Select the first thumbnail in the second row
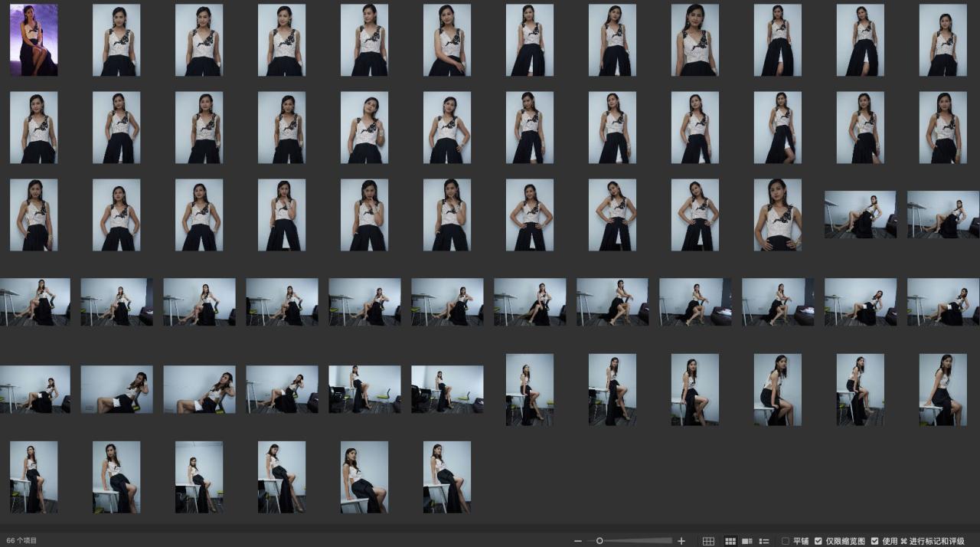 [34, 127]
